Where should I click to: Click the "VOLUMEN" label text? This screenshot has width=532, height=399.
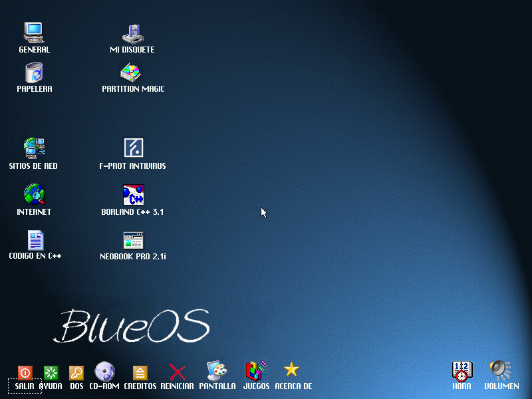501,386
